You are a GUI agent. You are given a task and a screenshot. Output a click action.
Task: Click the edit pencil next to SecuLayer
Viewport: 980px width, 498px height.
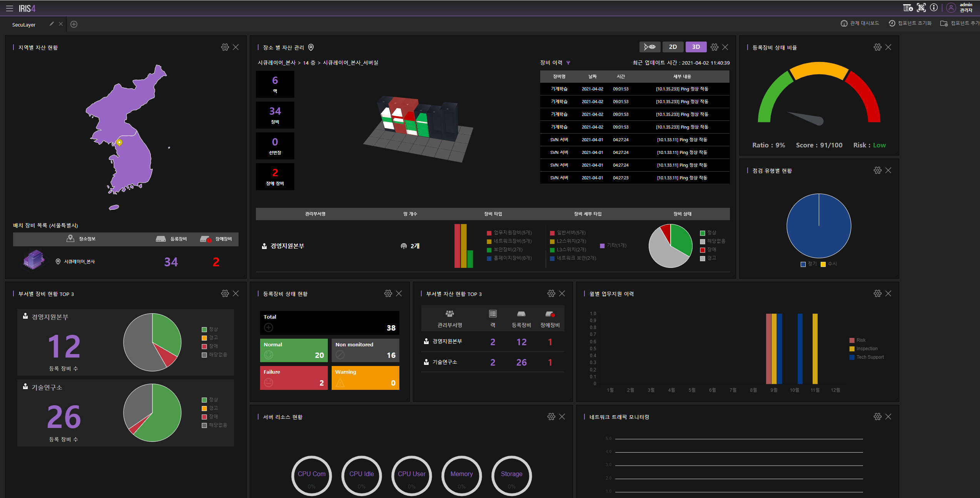coord(52,23)
